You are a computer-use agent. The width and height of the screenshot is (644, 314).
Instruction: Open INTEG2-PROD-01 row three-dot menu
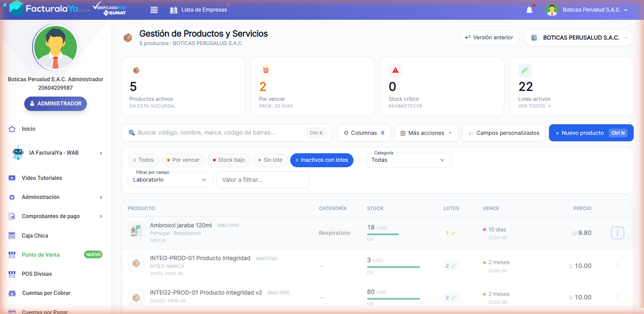pos(617,297)
